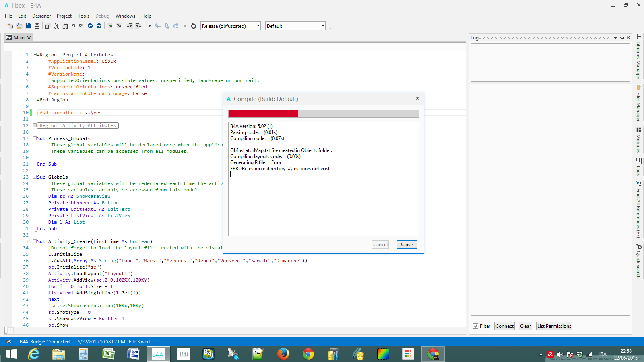This screenshot has width=644, height=362.
Task: Pin the Logs panel with the pushpin icon
Action: point(622,37)
